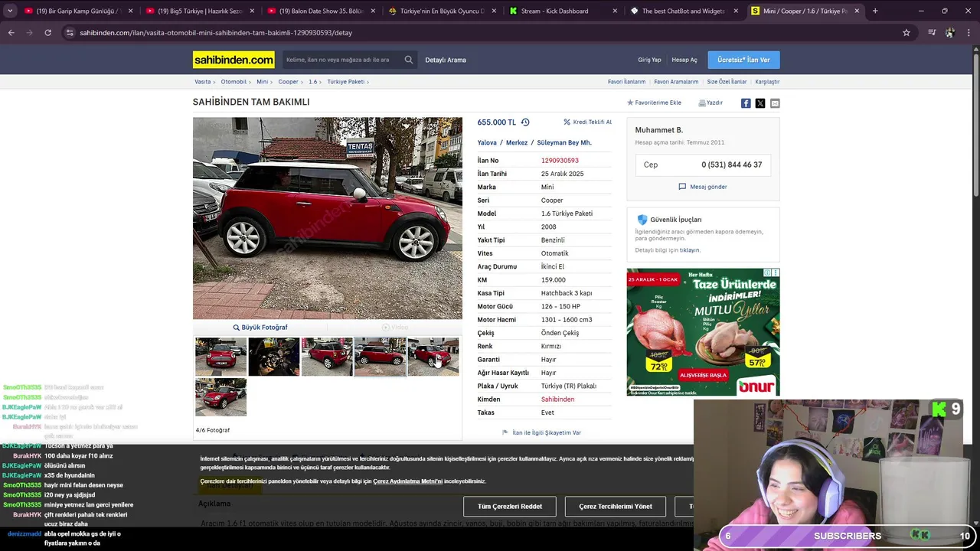Open Size Özel İlanlar
This screenshot has width=980, height=551.
(727, 82)
